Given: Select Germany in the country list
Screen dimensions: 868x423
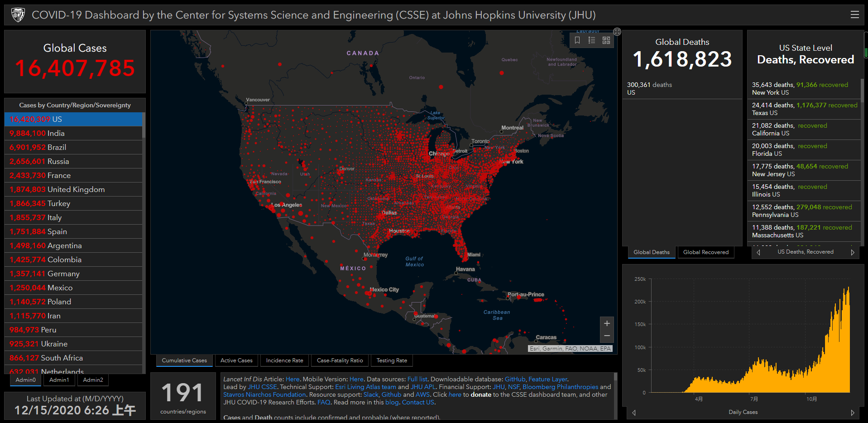Looking at the screenshot, I should tap(73, 274).
